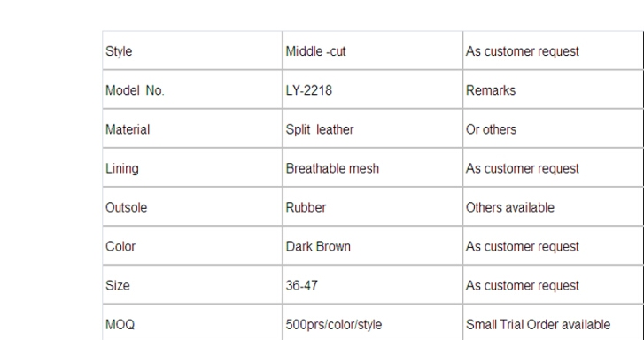Click the Others available remark
The width and height of the screenshot is (644, 340).
pyautogui.click(x=510, y=207)
